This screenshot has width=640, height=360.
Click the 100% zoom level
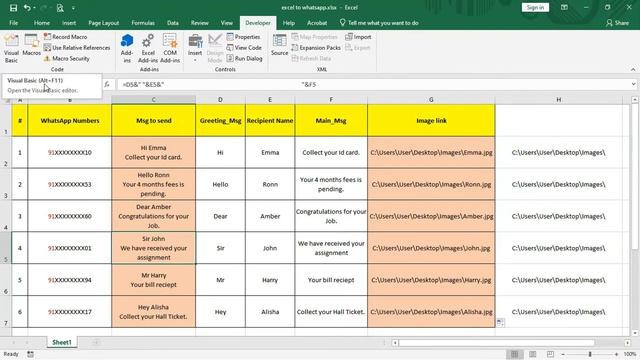point(630,354)
